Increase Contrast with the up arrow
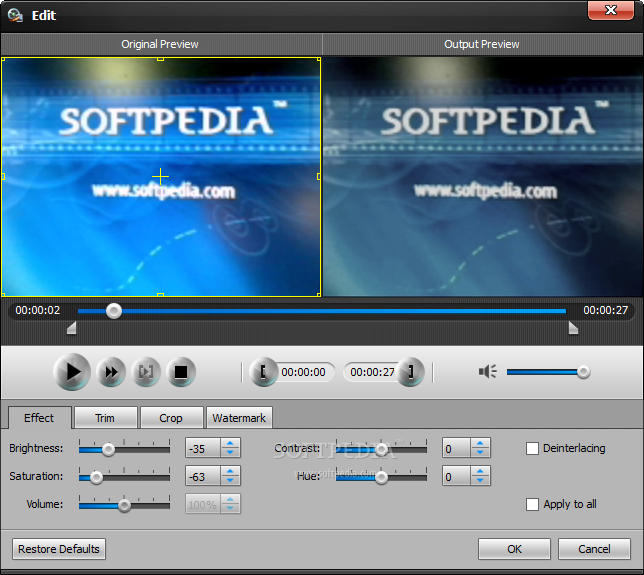The image size is (644, 575). coord(480,443)
